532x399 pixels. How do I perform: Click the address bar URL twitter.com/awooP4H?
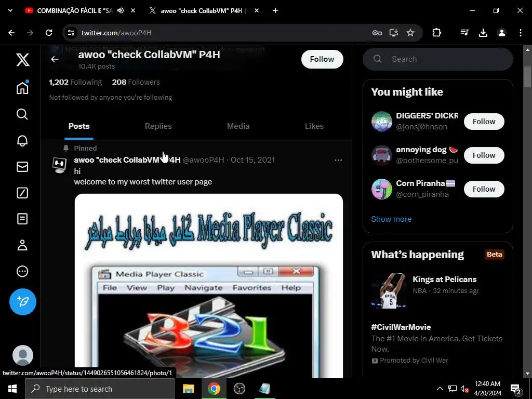[116, 33]
